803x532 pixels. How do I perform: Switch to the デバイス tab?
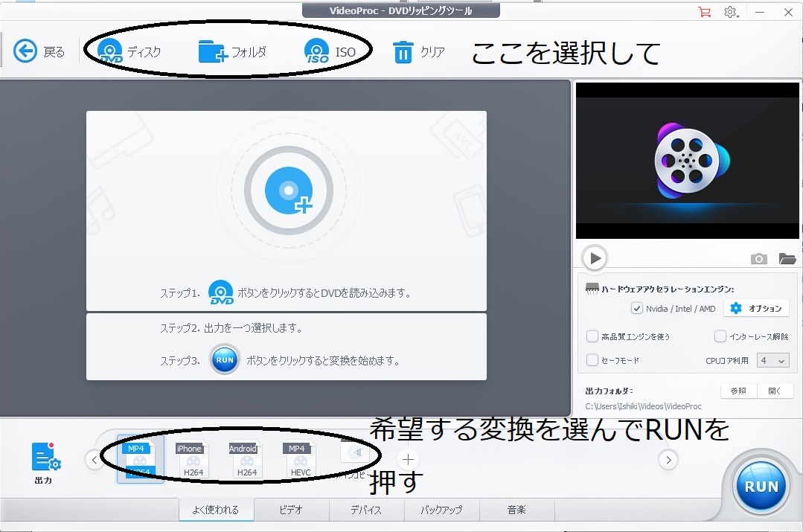pos(366,510)
